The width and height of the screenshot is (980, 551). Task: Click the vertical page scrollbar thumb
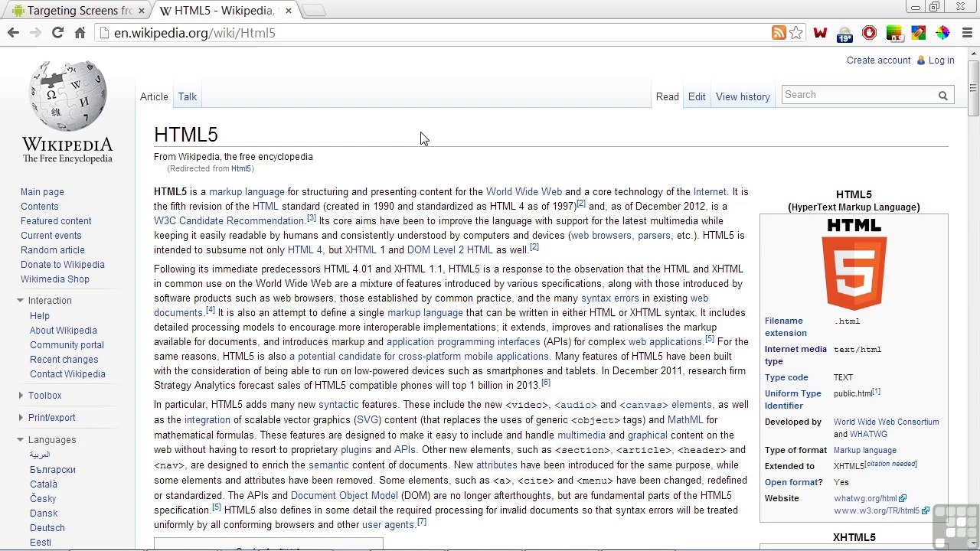coord(973,89)
